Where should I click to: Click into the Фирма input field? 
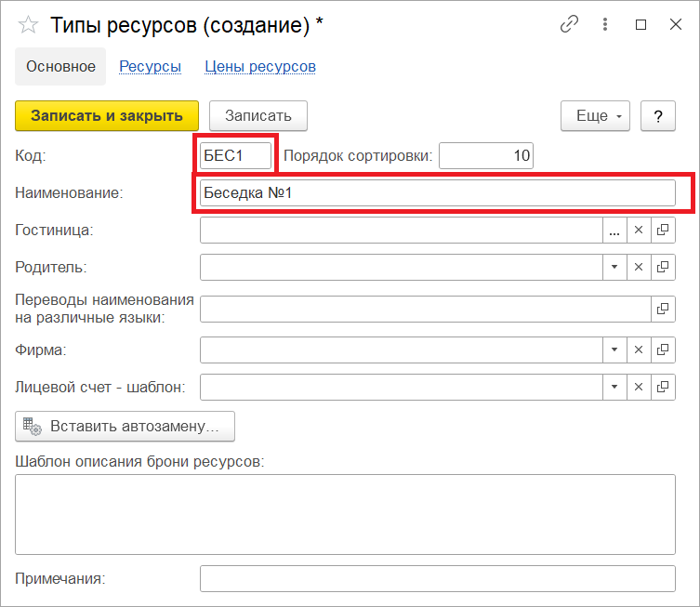tap(402, 350)
